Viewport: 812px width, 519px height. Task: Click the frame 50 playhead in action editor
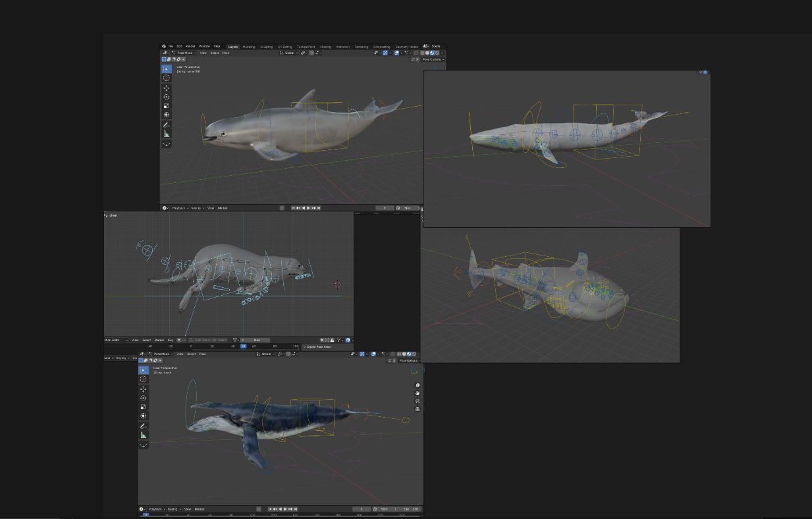(243, 346)
